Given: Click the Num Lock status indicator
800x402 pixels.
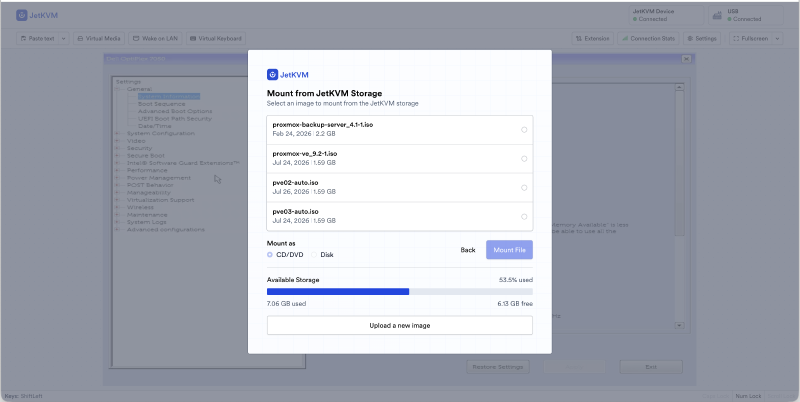Looking at the screenshot, I should tap(748, 396).
